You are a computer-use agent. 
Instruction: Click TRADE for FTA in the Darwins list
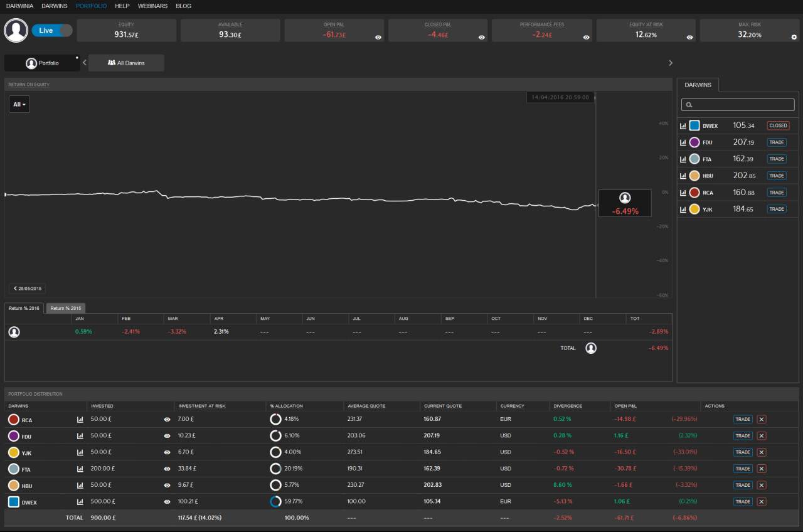coord(777,159)
